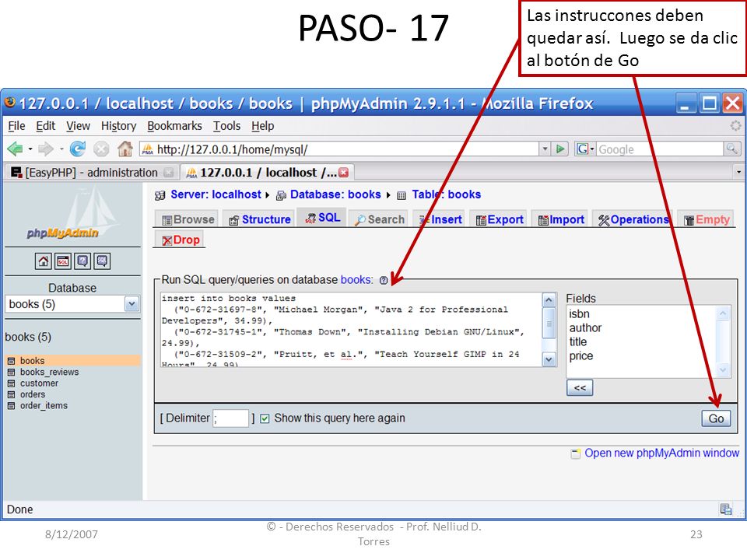Open the Export tab
The height and width of the screenshot is (560, 747).
(500, 219)
